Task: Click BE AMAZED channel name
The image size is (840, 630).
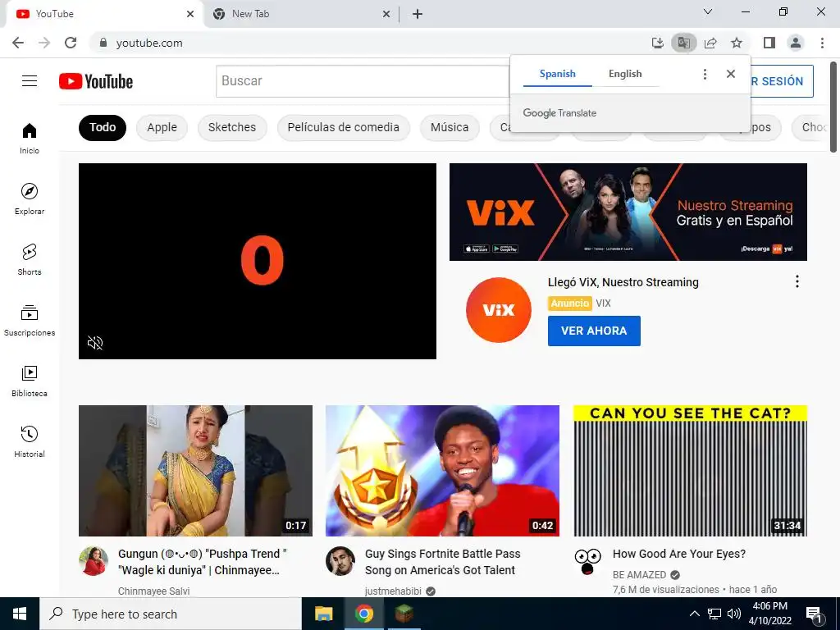Action: 640,575
